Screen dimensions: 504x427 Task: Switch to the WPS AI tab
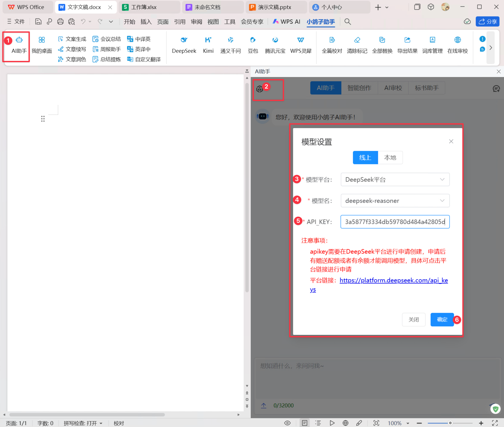286,22
